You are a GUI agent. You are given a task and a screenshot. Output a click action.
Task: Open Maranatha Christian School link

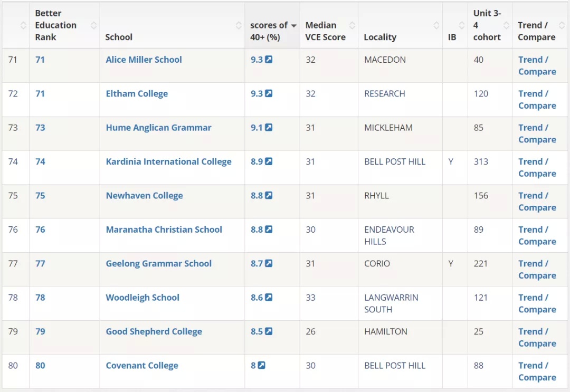pos(164,230)
